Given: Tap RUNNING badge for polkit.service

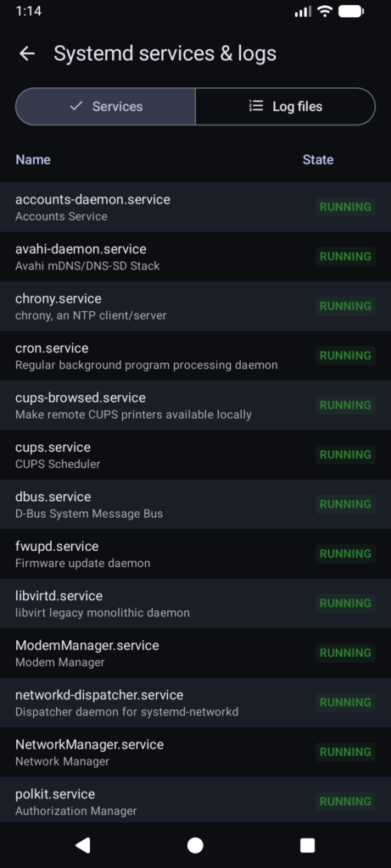Looking at the screenshot, I should [x=345, y=802].
